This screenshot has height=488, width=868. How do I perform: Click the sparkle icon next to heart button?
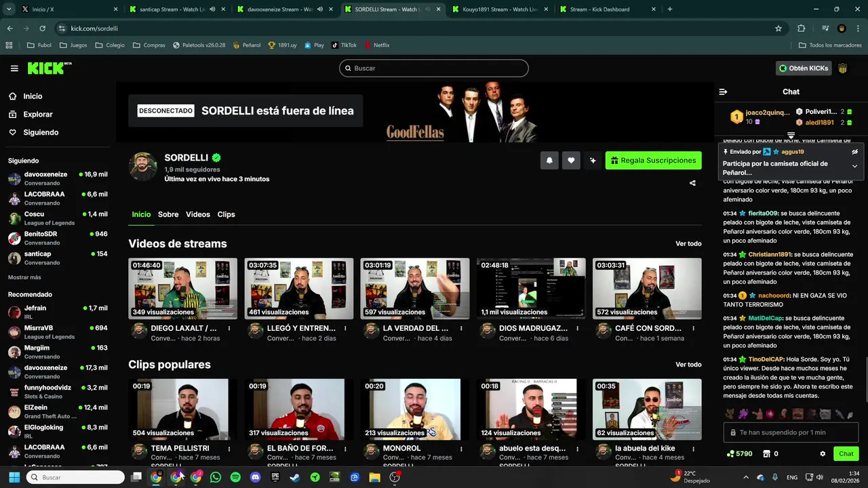pos(593,161)
